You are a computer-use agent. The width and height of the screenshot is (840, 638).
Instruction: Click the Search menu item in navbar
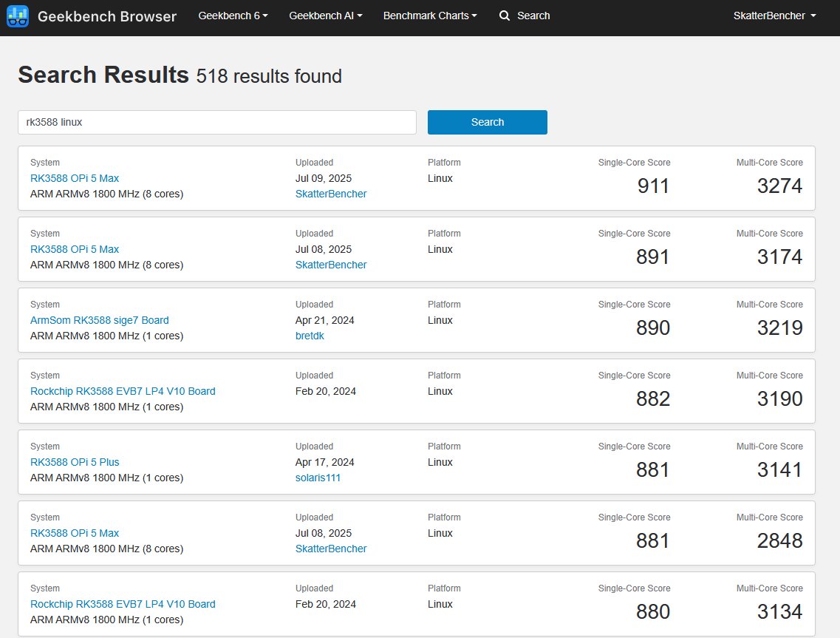pyautogui.click(x=533, y=16)
